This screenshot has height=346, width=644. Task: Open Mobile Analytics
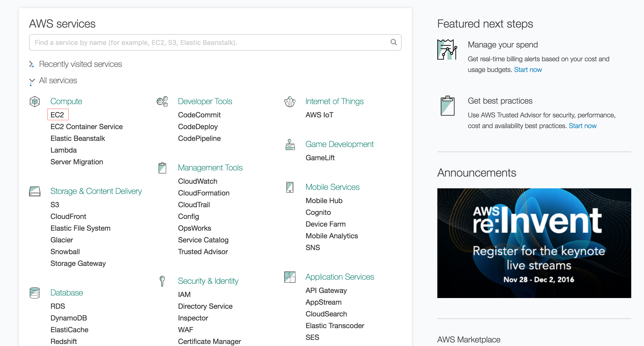[x=332, y=236]
